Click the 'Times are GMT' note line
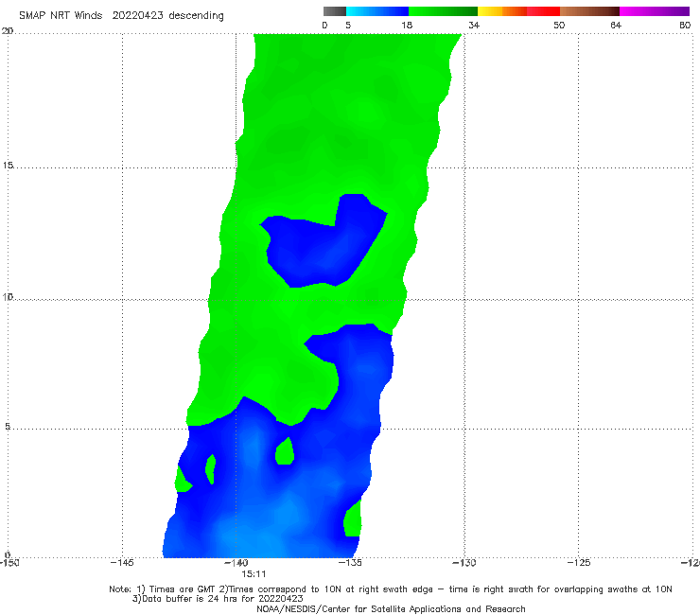The height and width of the screenshot is (615, 700). coord(391,589)
